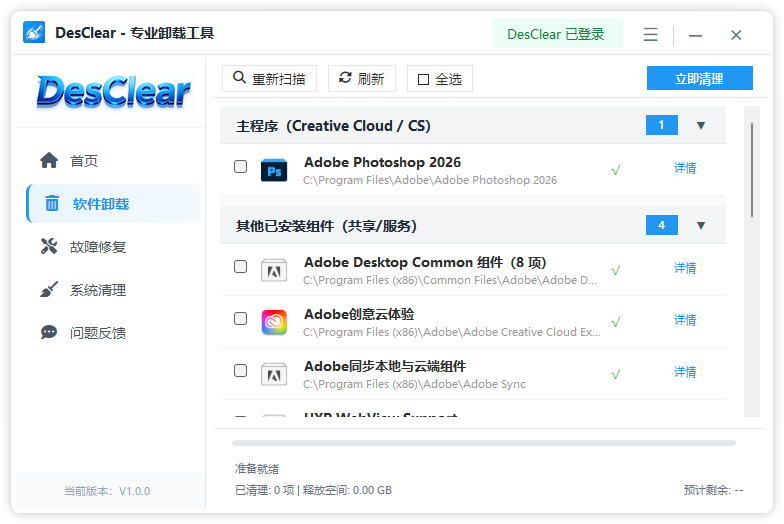Click green checkmark for Adobe Desktop Common
This screenshot has width=784, height=524.
616,270
